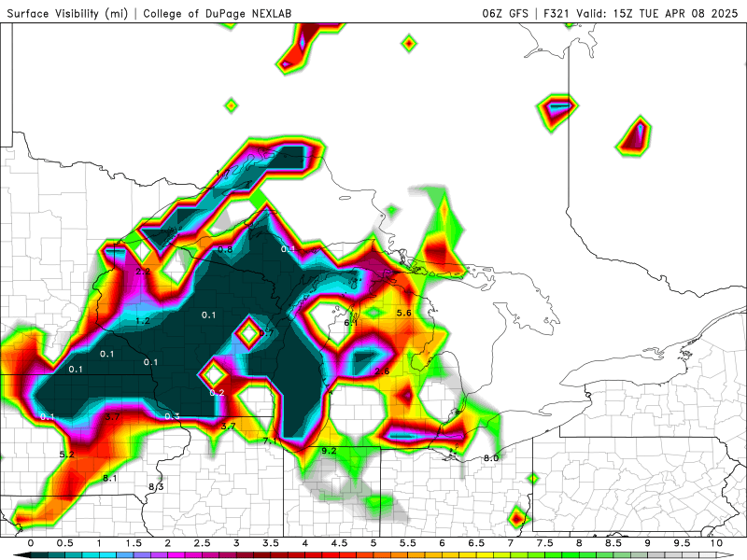Viewport: 747px width, 560px height.
Task: Click the legend scale label "1"
Action: coord(99,543)
